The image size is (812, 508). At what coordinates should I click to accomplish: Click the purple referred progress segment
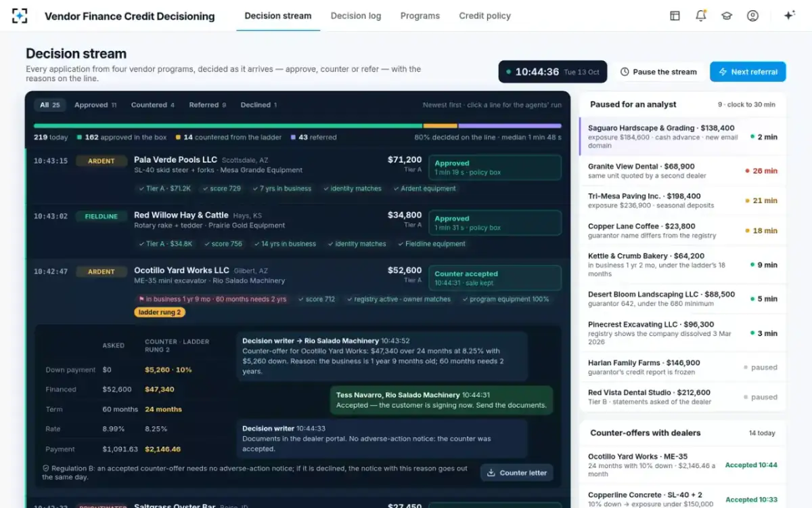510,125
